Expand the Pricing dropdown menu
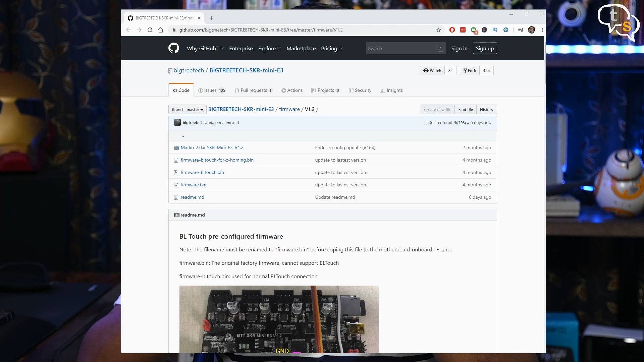Viewport: 644px width, 362px height. [x=331, y=48]
